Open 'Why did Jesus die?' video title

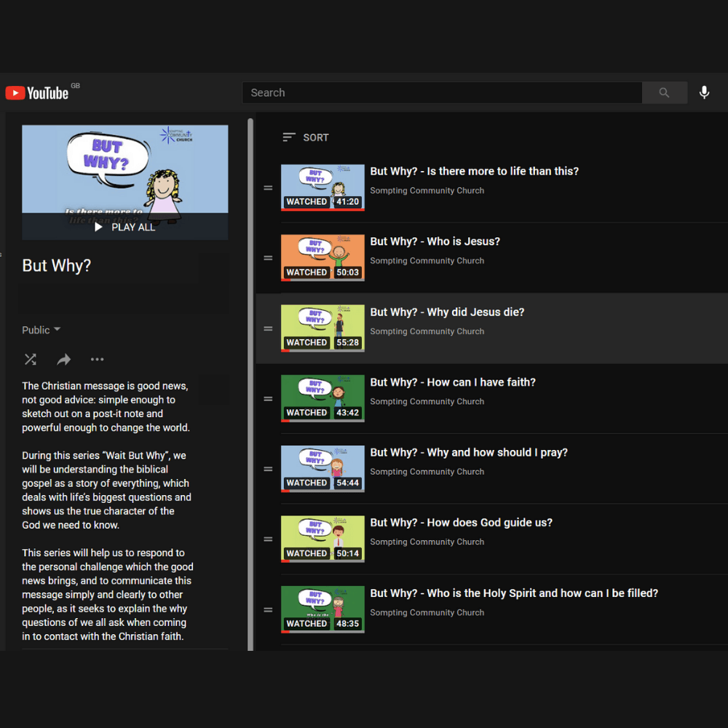point(447,312)
